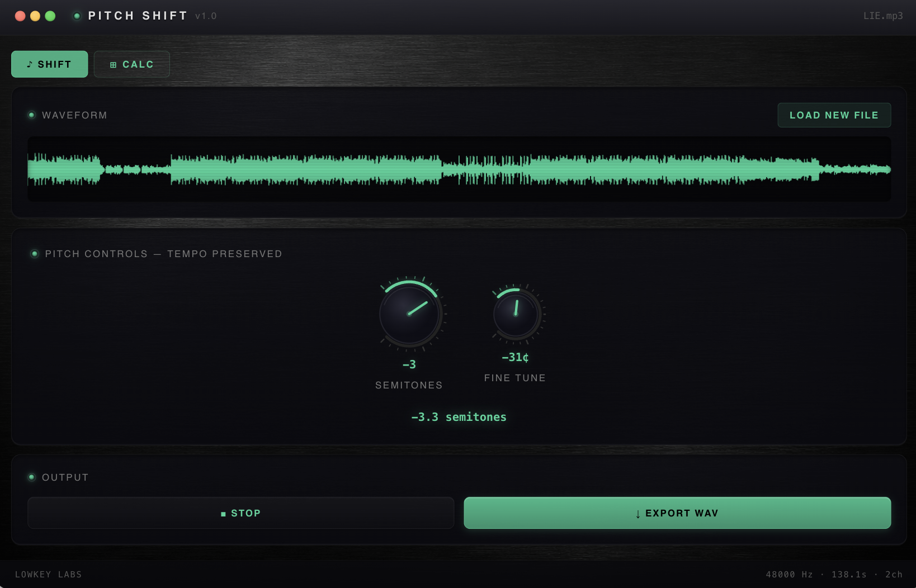Click the music note icon on SHIFT tab
Image resolution: width=916 pixels, height=588 pixels.
click(30, 64)
